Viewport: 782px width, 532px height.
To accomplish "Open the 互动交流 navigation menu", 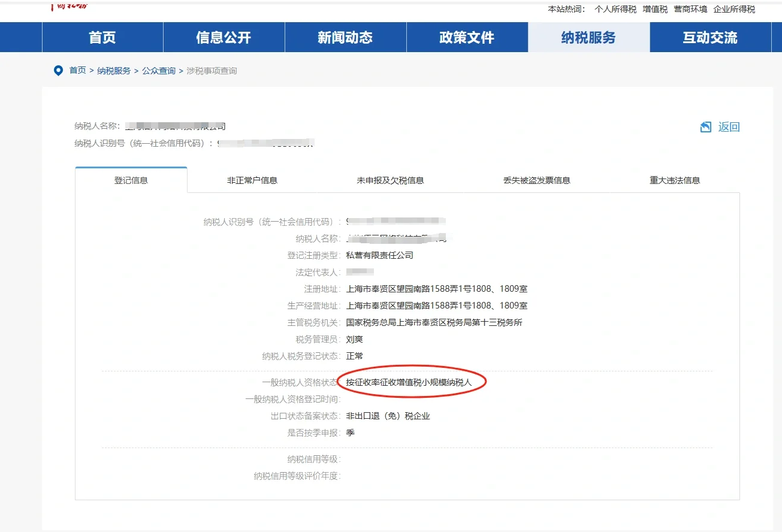I will click(711, 37).
